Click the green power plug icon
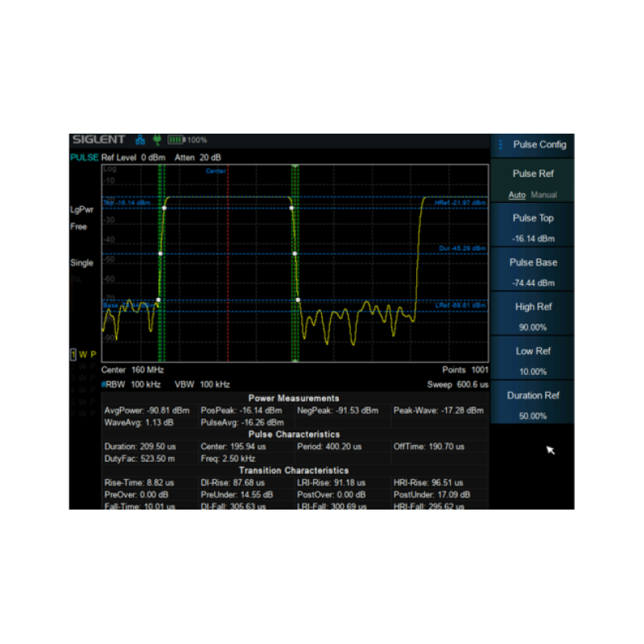644x644 pixels. tap(156, 140)
